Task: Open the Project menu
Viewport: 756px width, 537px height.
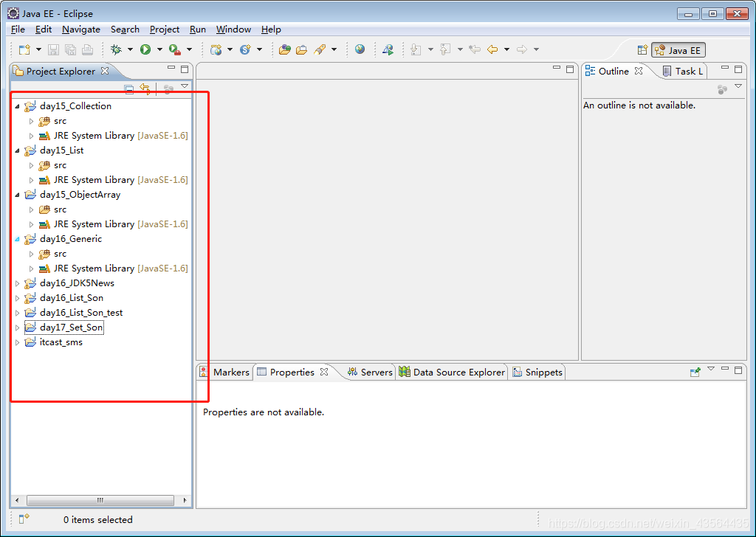Action: [165, 30]
